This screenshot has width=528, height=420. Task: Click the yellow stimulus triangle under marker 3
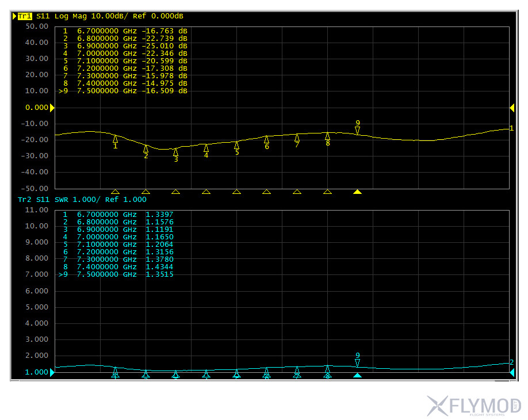coord(176,192)
